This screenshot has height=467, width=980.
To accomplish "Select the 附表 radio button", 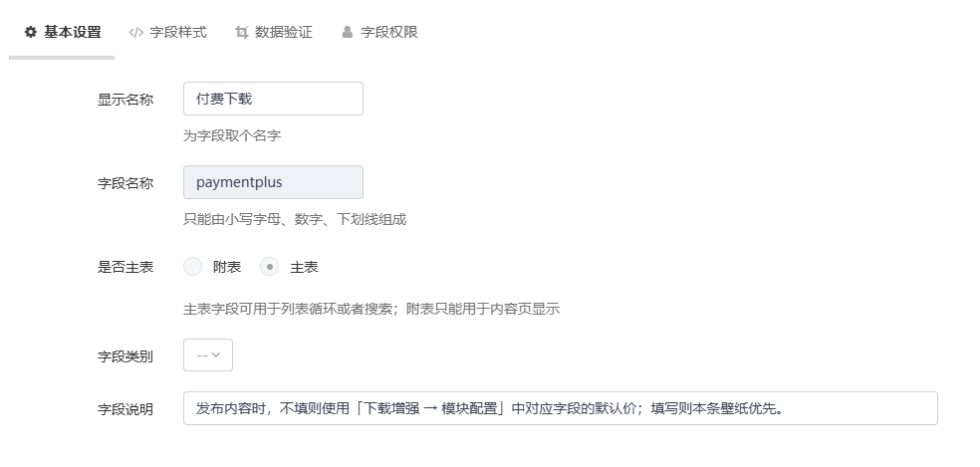I will [x=193, y=267].
